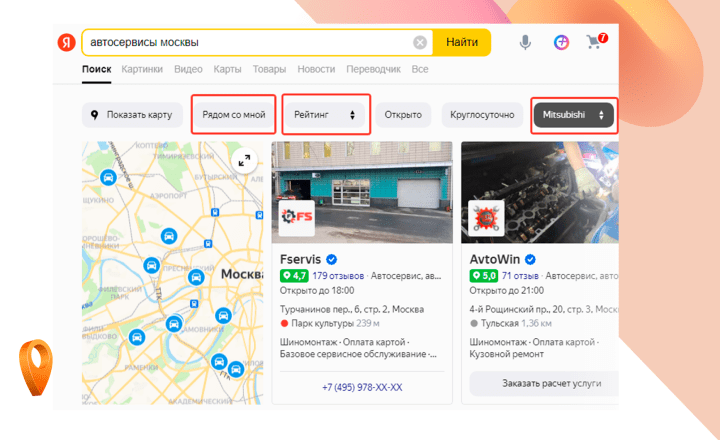Open 71 отзыв reviews link
Viewport: 720px width, 441px height.
pyautogui.click(x=520, y=276)
